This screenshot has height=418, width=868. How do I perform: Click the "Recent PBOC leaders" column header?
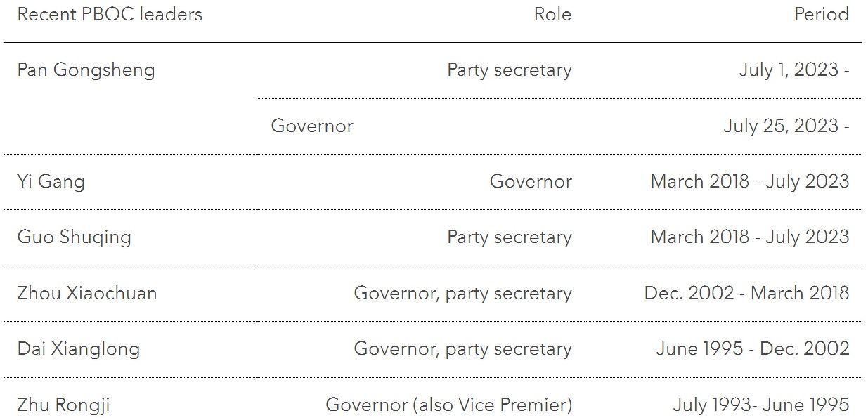coord(110,15)
